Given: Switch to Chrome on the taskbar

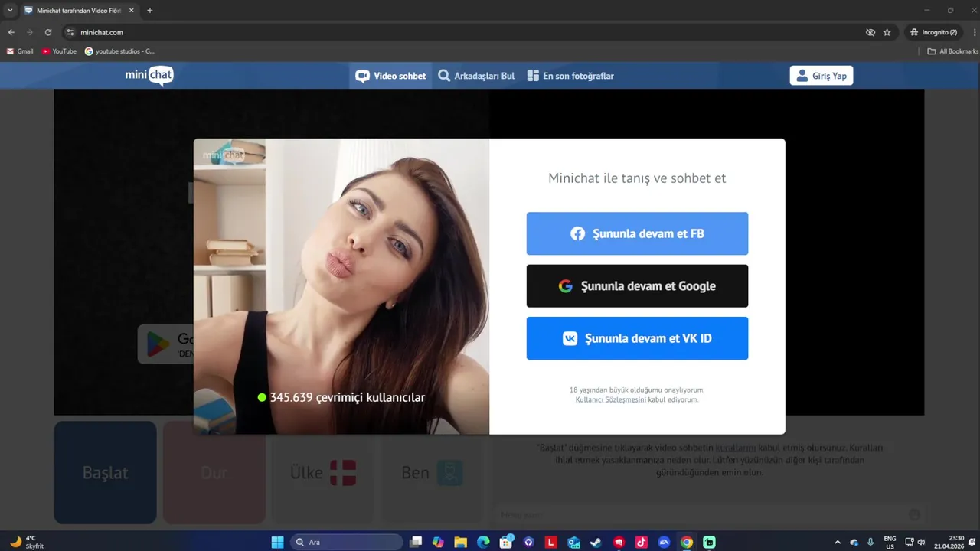Looking at the screenshot, I should point(687,542).
